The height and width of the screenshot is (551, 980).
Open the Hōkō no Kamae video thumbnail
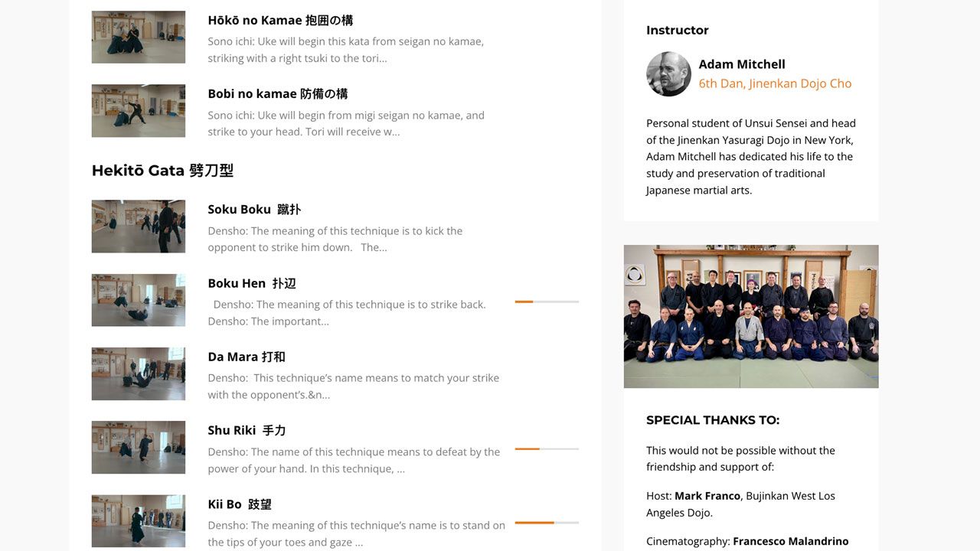(139, 37)
